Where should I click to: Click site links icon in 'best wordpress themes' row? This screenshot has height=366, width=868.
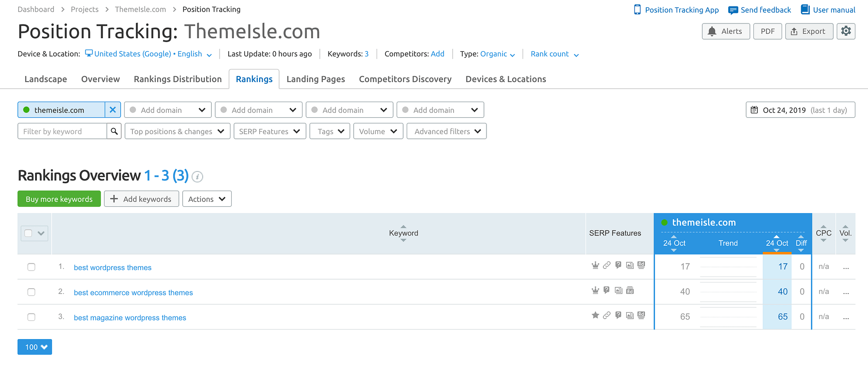tap(607, 265)
